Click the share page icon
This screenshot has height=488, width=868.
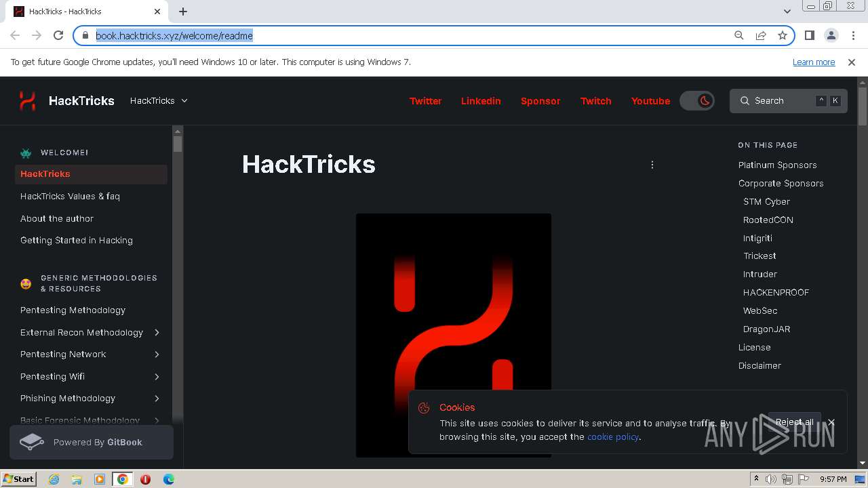point(761,35)
